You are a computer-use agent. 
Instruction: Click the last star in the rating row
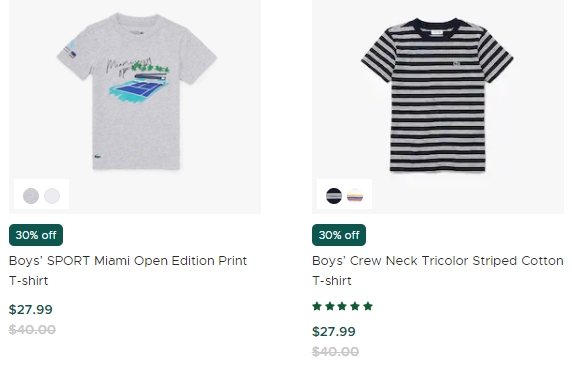point(368,306)
